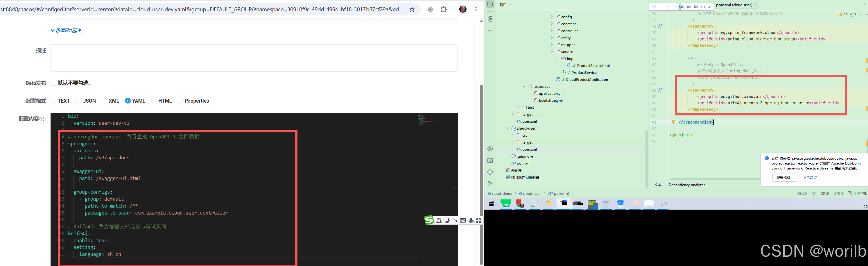Image resolution: width=868 pixels, height=266 pixels.
Task: Open the Chrome three-dot menu
Action: [476, 9]
